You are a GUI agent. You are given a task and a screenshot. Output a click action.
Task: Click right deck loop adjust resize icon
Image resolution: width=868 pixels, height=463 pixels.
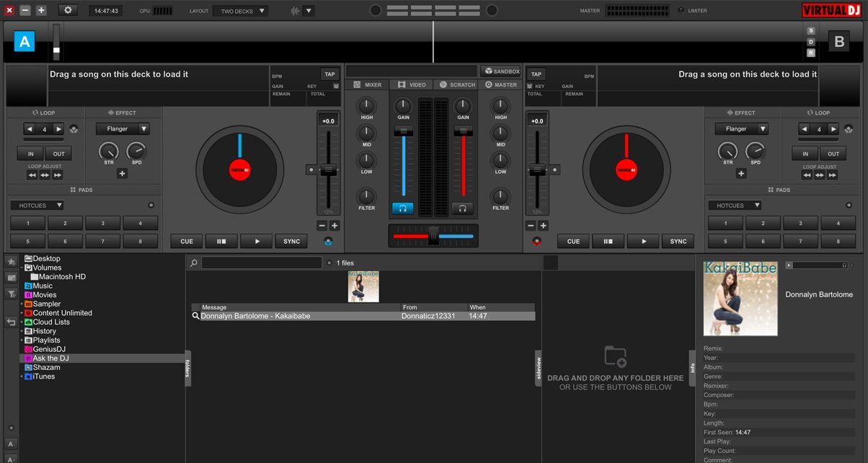pos(819,175)
